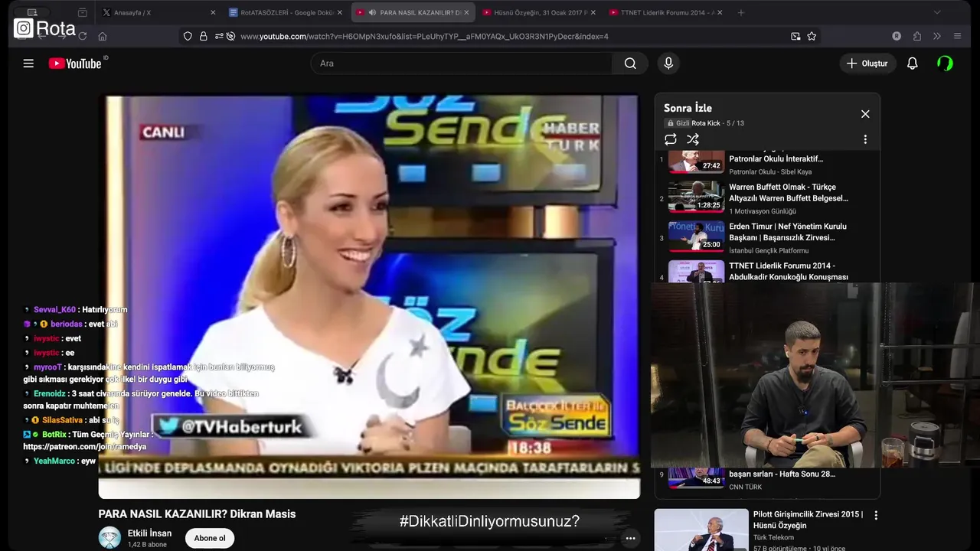Start voice search with microphone icon
This screenshot has width=980, height=551.
pos(668,64)
